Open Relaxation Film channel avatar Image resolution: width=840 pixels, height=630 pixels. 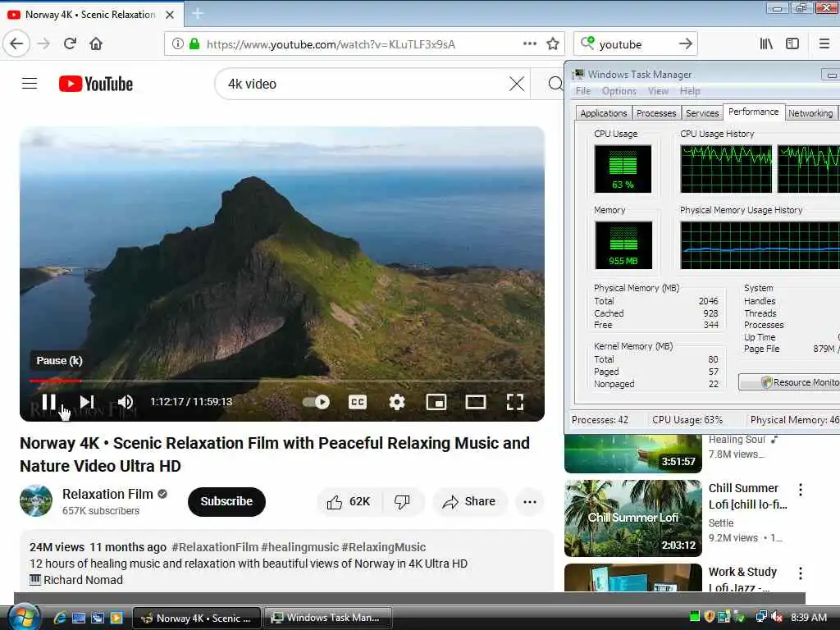coord(36,501)
